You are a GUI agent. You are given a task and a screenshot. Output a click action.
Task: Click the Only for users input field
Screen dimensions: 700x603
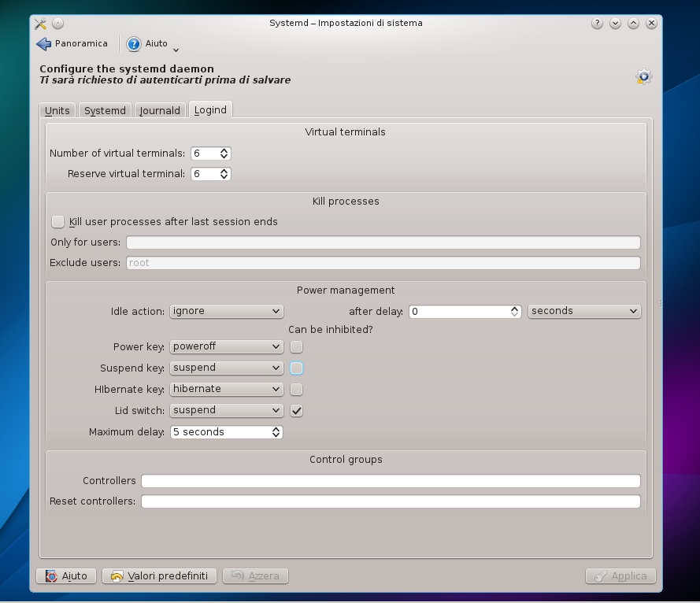tap(383, 242)
